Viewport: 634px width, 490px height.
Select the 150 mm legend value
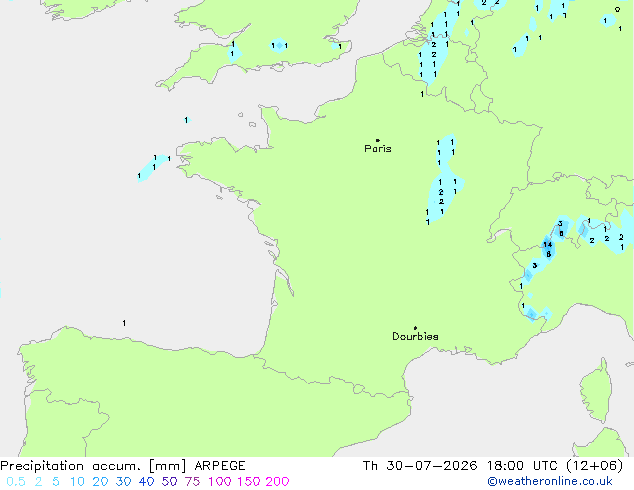point(249,482)
